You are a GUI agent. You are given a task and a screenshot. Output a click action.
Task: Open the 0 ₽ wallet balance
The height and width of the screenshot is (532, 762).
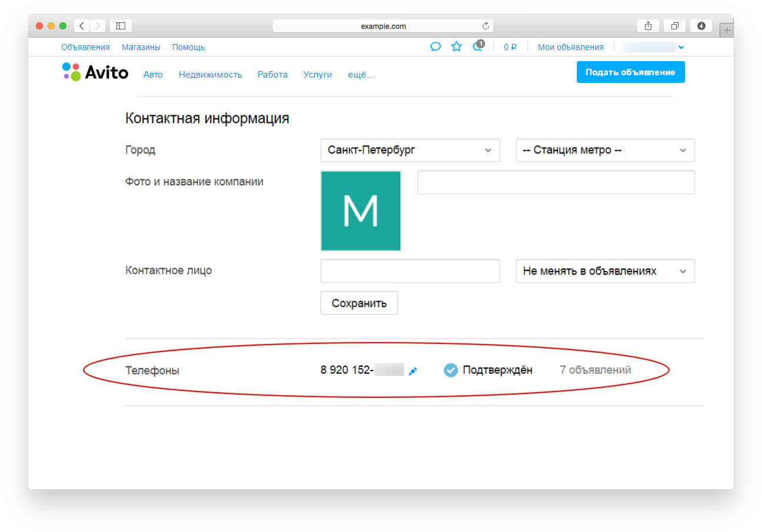pyautogui.click(x=510, y=47)
